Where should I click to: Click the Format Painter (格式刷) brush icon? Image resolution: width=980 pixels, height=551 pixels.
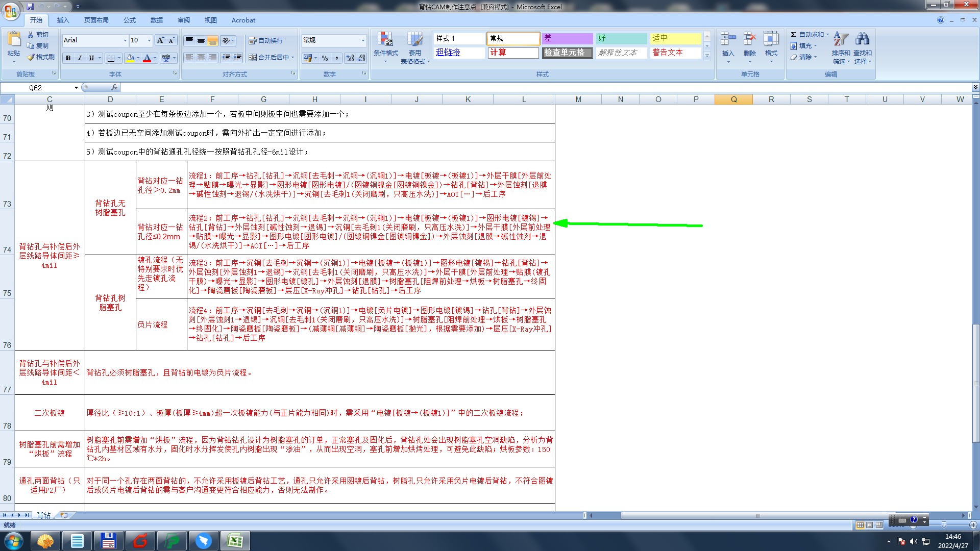31,57
